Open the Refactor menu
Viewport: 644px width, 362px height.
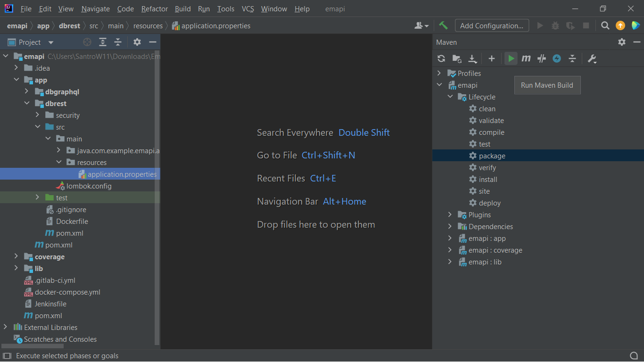154,9
